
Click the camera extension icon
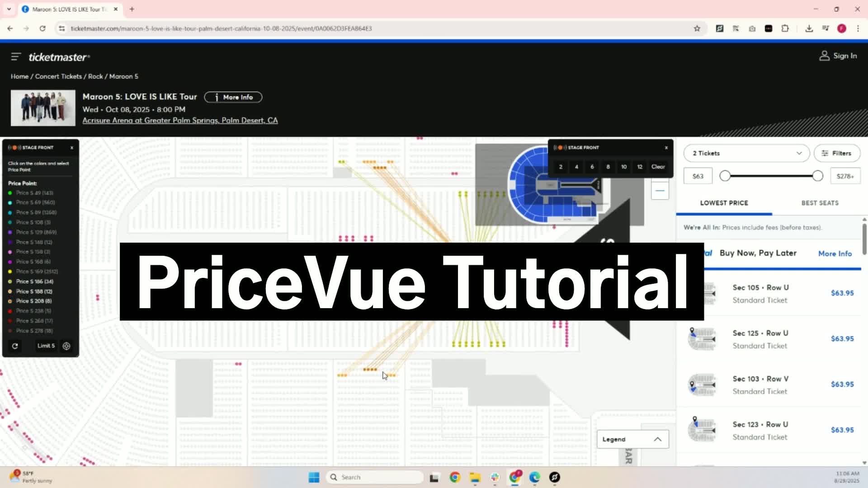(752, 28)
